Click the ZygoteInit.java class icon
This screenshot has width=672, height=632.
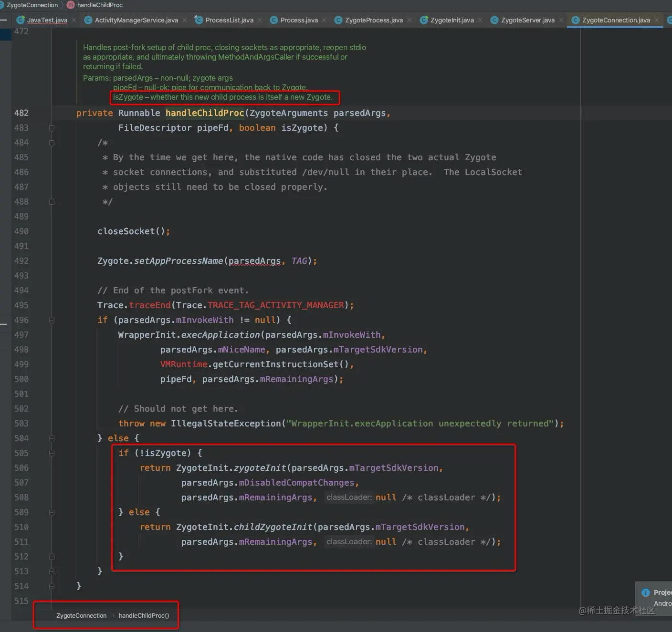coord(423,20)
